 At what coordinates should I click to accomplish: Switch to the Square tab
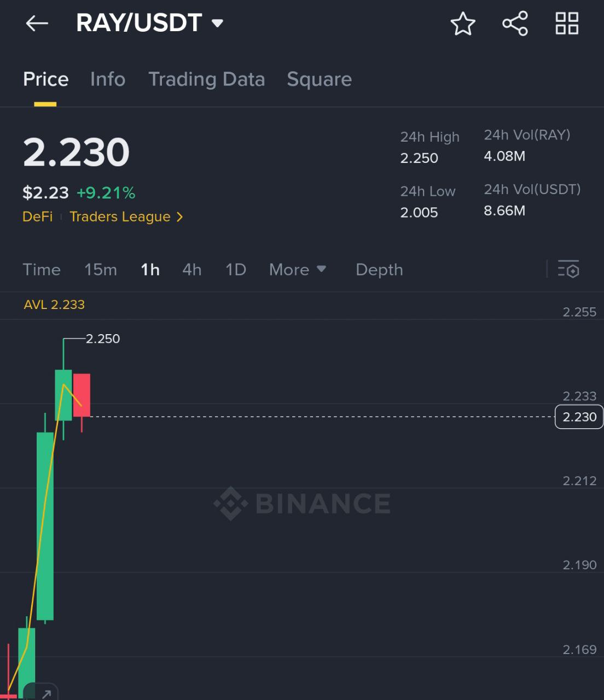320,80
